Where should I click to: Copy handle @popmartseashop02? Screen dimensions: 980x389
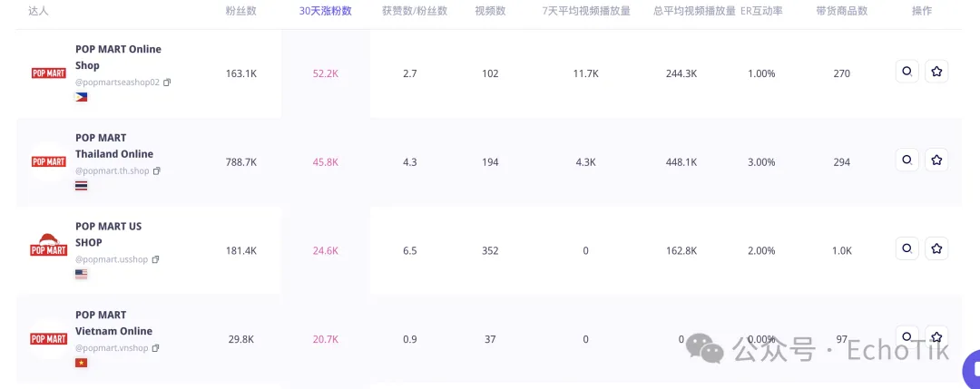pos(167,83)
